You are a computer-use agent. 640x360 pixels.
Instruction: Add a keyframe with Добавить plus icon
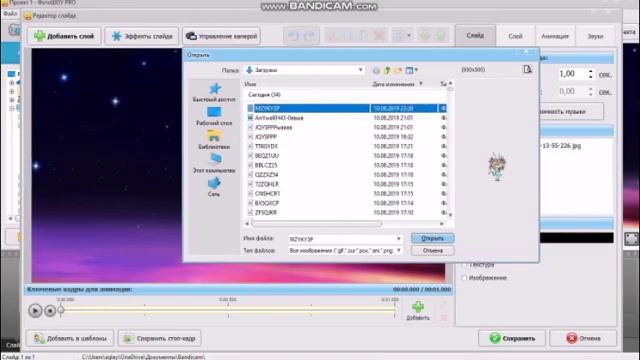coord(418,311)
